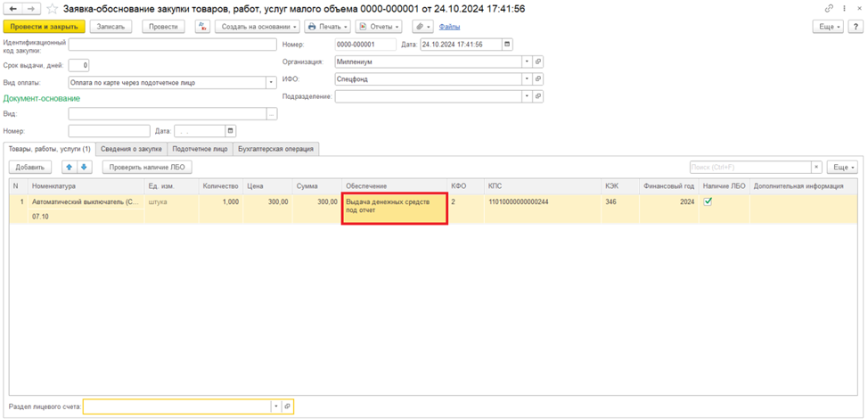Focus the Документ-основание Вид field
868x419 pixels.
click(168, 113)
